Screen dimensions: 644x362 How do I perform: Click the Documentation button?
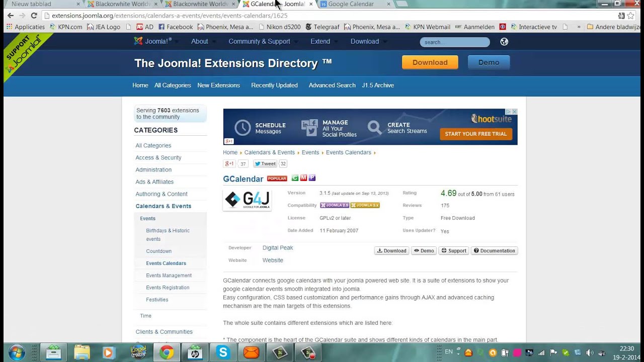pyautogui.click(x=494, y=250)
